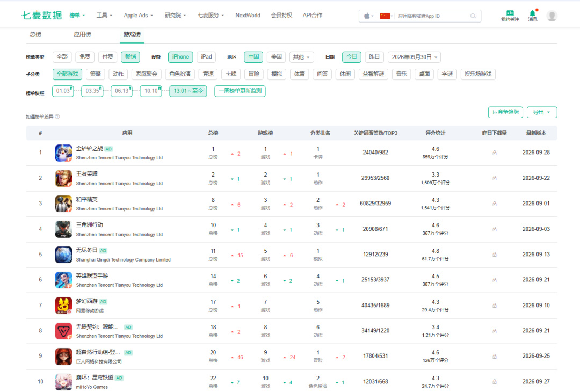Open 我的关注 favorites icon
The height and width of the screenshot is (392, 580).
click(510, 16)
